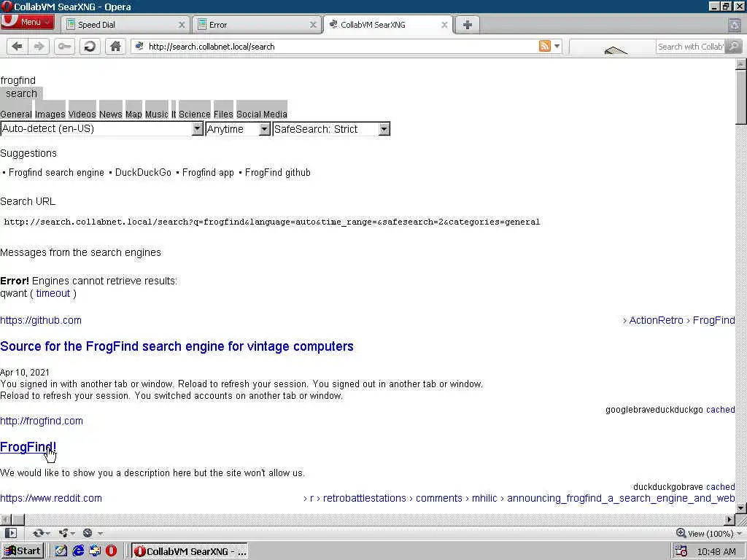
Task: Click the Frogfind search engine suggestion
Action: pos(56,172)
